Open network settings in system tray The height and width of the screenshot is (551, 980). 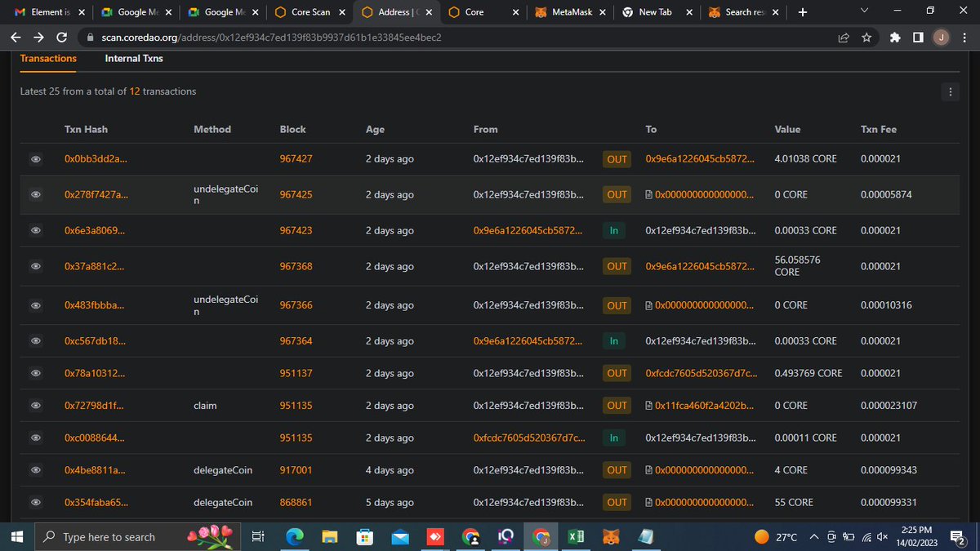(866, 537)
